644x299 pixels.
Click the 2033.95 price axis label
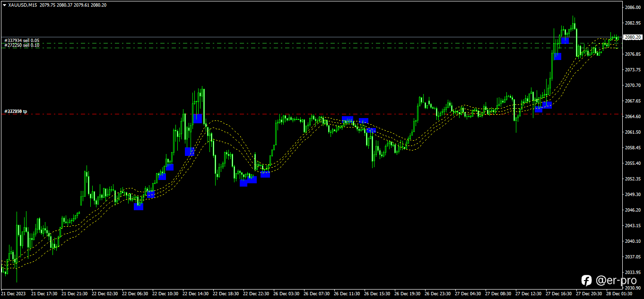click(632, 272)
